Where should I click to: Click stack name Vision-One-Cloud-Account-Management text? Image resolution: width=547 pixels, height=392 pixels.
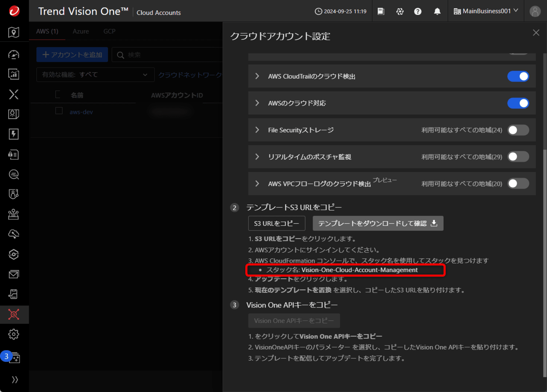point(360,270)
